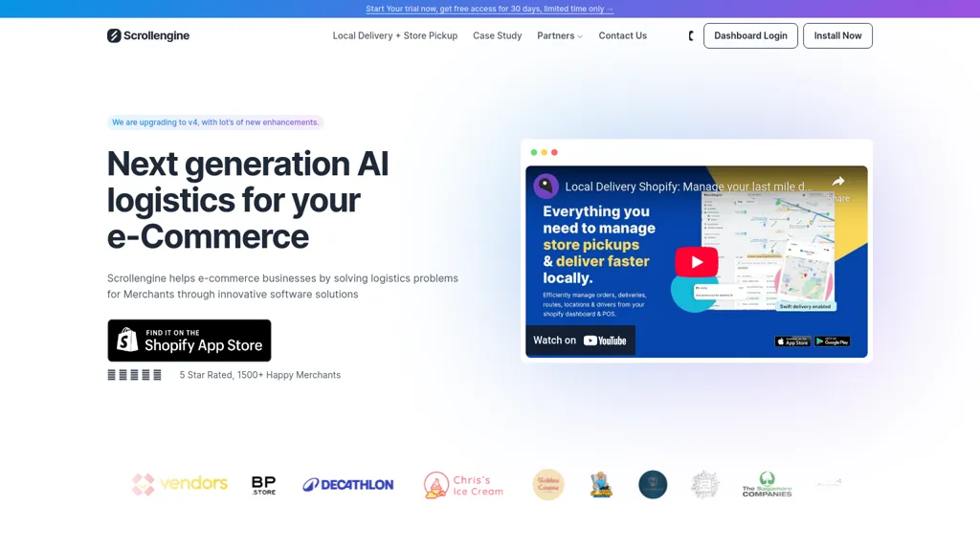Image resolution: width=980 pixels, height=551 pixels.
Task: Open the free trial banner link
Action: point(489,9)
